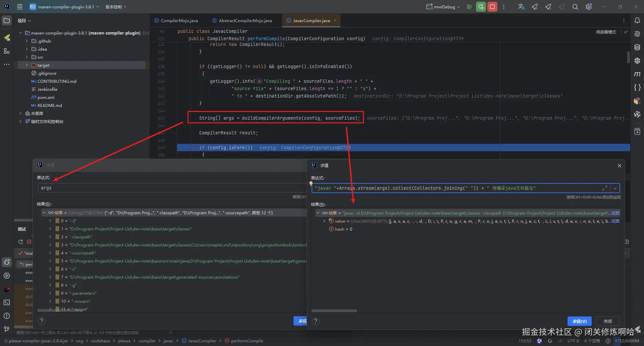The image size is (644, 346).
Task: Click the green inspection checkmark in editor
Action: pyautogui.click(x=626, y=32)
